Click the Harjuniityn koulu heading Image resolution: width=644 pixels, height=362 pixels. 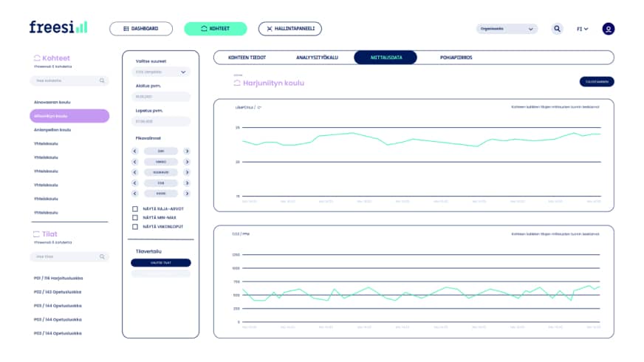[273, 83]
